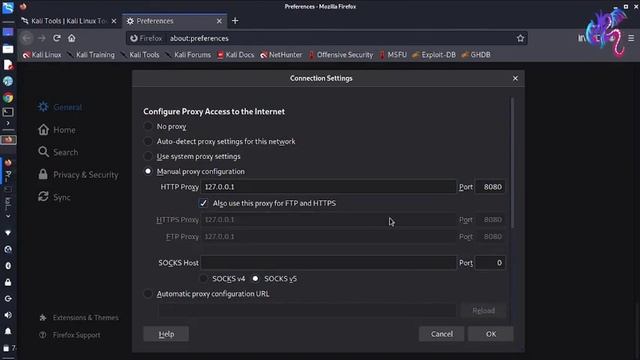Click the SOCKS Host input field

(x=328, y=263)
